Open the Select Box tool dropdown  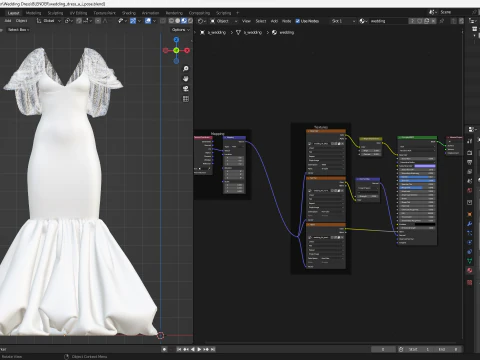coord(18,30)
